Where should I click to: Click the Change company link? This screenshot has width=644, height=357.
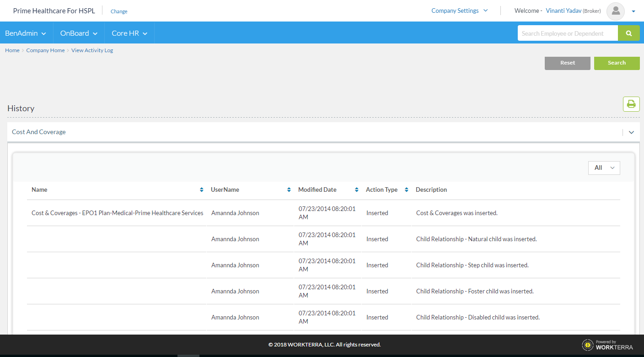(119, 11)
